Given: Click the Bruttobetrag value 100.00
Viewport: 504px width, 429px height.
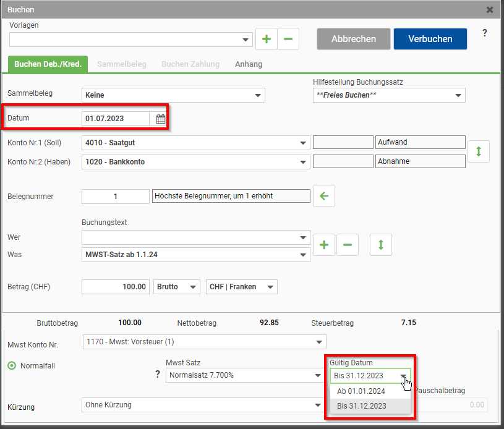Looking at the screenshot, I should tap(130, 322).
